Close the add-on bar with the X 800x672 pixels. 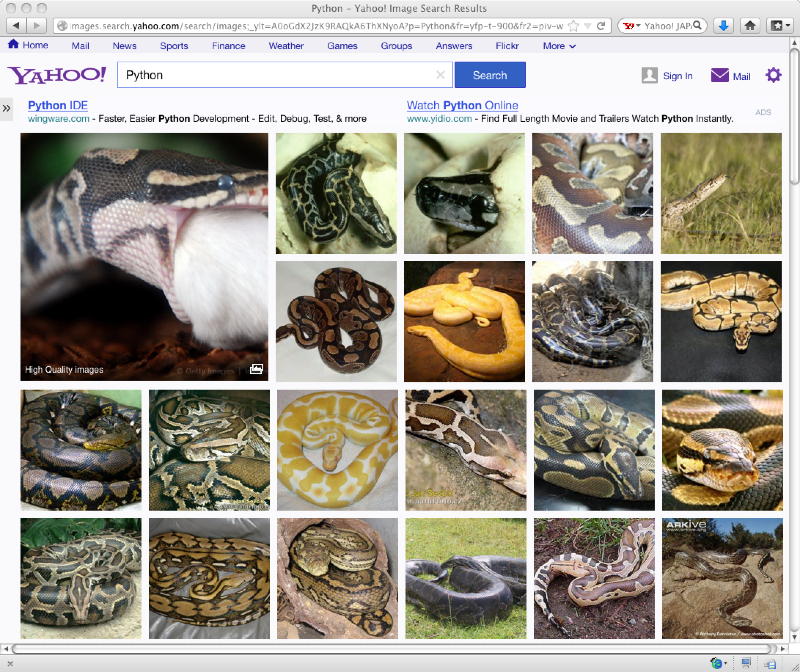pos(10,664)
